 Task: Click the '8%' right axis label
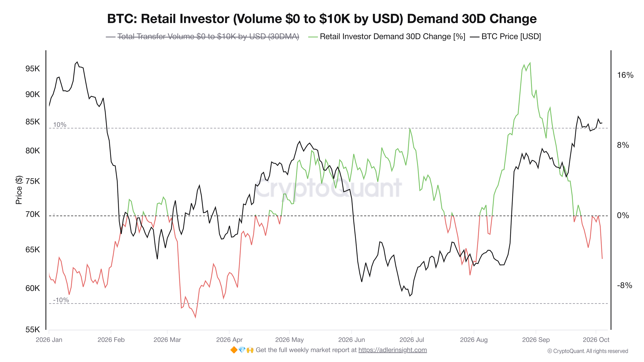[623, 145]
